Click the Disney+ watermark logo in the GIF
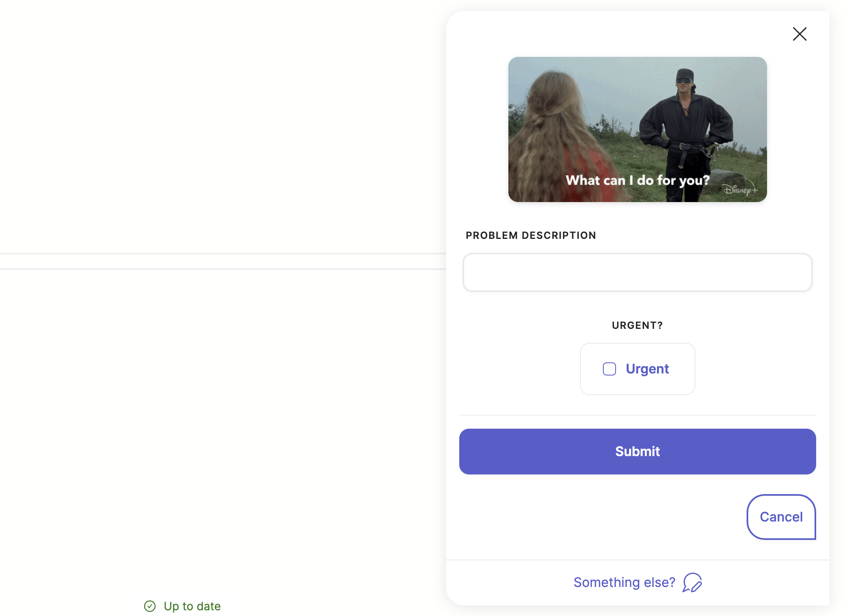This screenshot has height=616, width=844. tap(740, 189)
